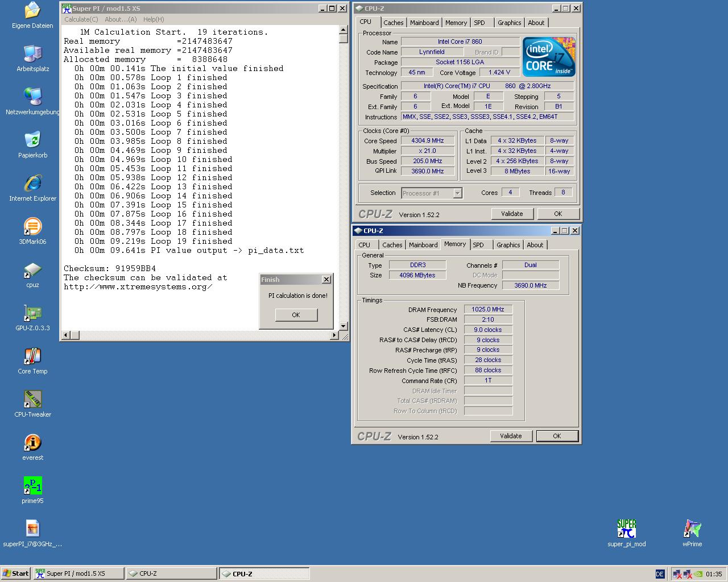Click Core Voltage value 1.424 V
The height and width of the screenshot is (582, 728).
pos(499,72)
